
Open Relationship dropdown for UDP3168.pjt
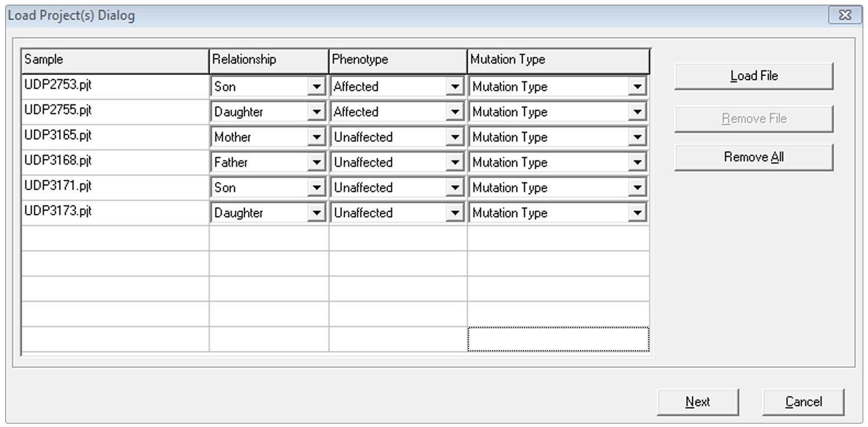click(316, 163)
